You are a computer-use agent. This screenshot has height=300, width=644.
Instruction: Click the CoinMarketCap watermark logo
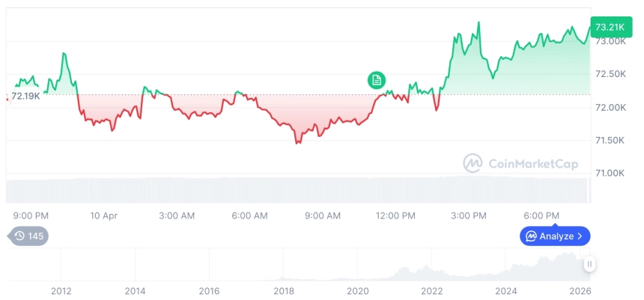click(473, 163)
